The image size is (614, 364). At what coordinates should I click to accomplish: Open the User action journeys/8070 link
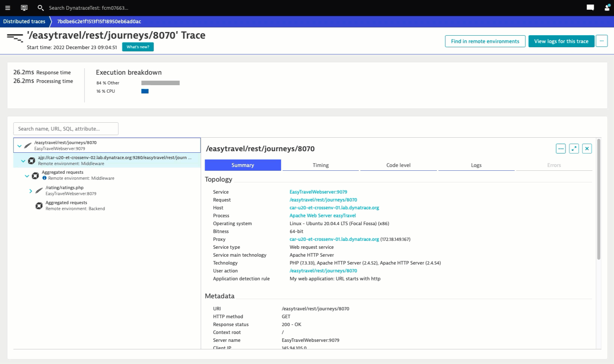point(323,271)
